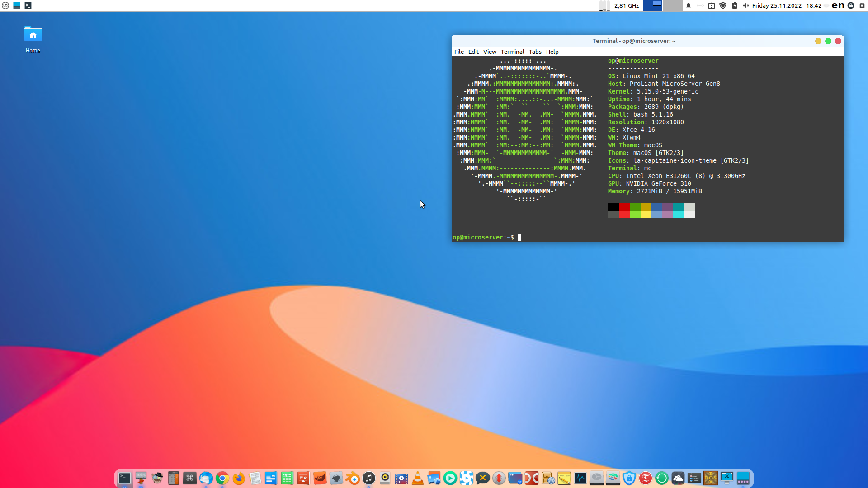Click the text 'NVIDIA GeForce 310'
The height and width of the screenshot is (488, 868).
tap(658, 183)
